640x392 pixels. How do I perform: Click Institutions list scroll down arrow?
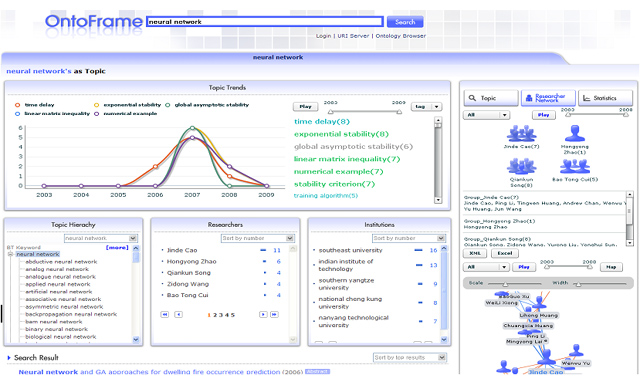point(444,339)
